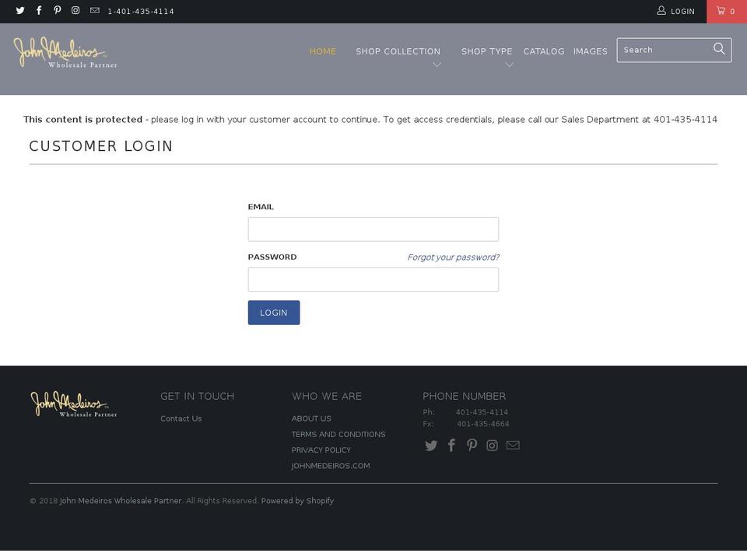Focus the PASSWORD input field

click(x=373, y=279)
